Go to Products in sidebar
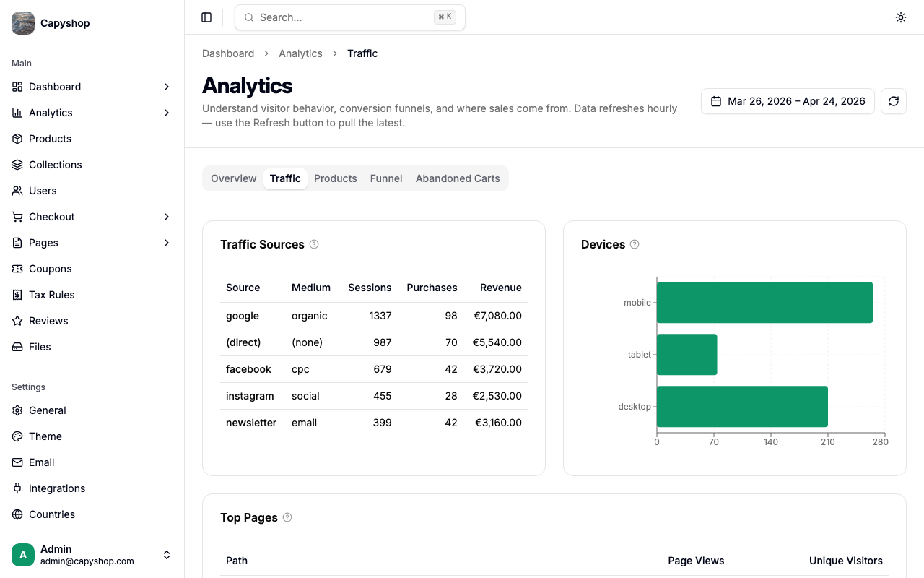Screen dimensions: 924x578 [x=92, y=139]
